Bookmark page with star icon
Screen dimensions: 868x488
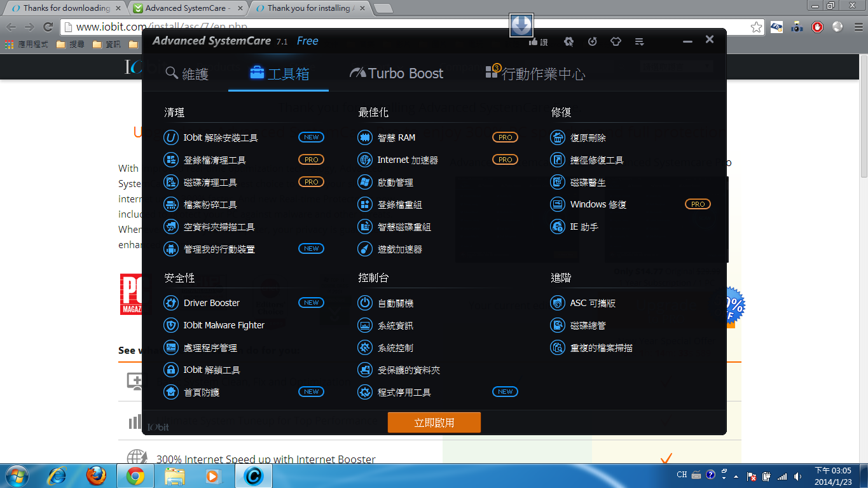click(x=756, y=27)
